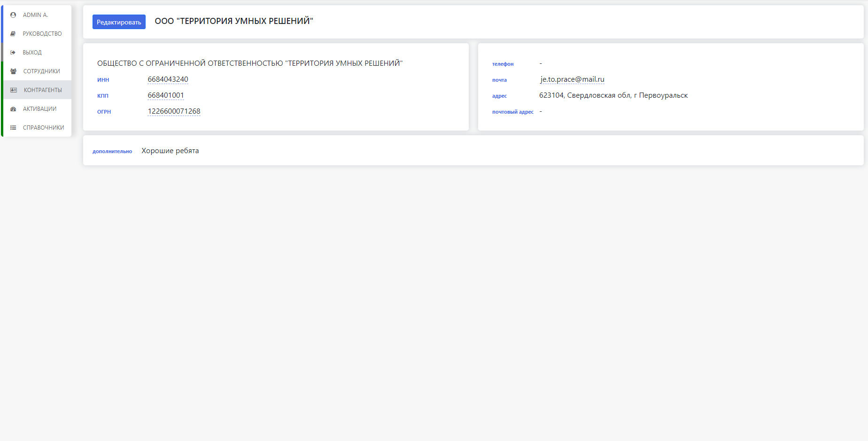Screen dimensions: 868x441
Task: Click the ОГРН value 1226600071268
Action: [174, 111]
